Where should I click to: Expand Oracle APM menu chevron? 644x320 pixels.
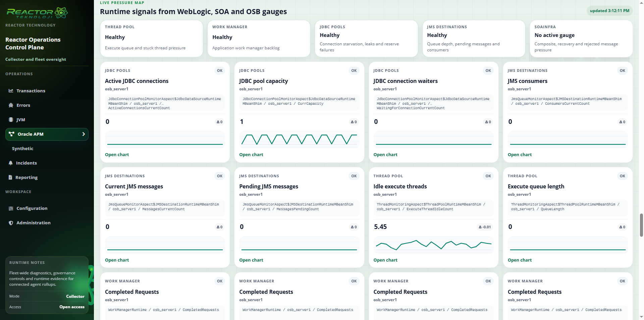click(84, 134)
